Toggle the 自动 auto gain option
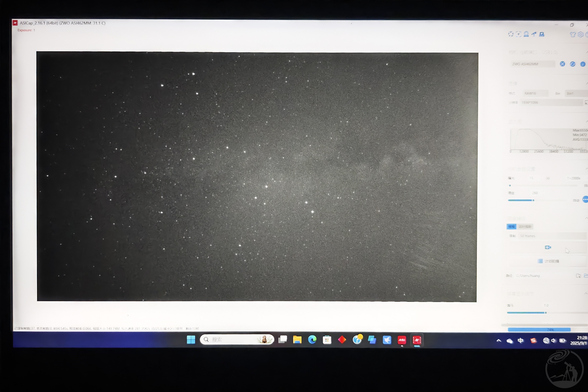Screen dimensions: 588x392 coord(576,200)
